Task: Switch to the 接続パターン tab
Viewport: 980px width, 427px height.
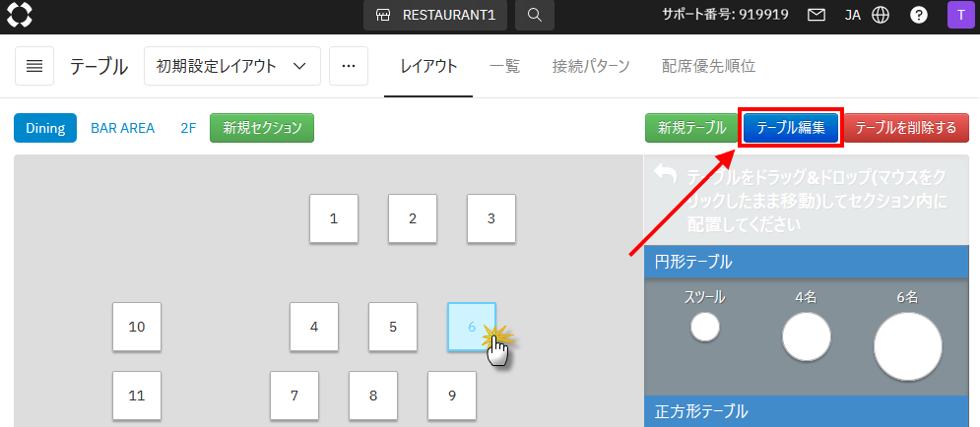Action: click(x=591, y=66)
